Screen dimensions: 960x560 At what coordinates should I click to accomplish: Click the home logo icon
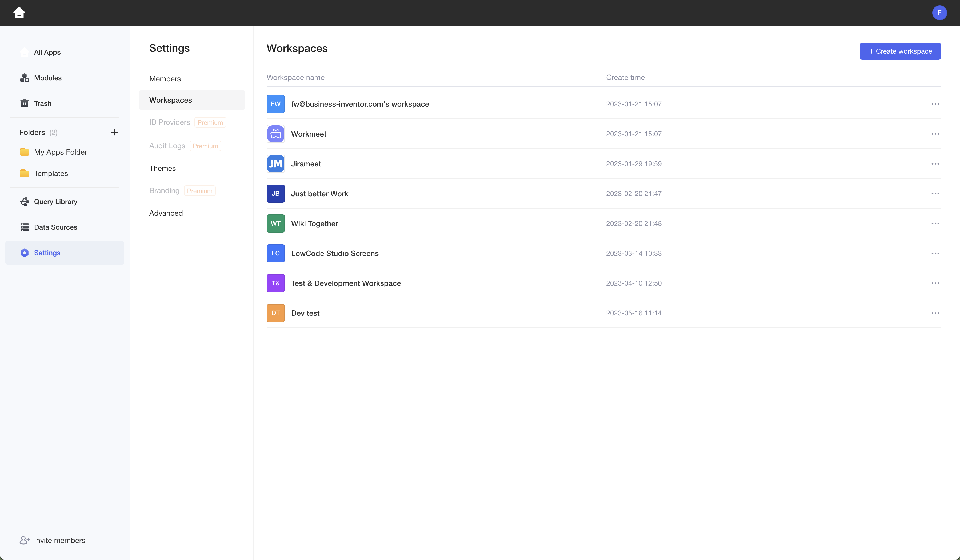point(19,13)
